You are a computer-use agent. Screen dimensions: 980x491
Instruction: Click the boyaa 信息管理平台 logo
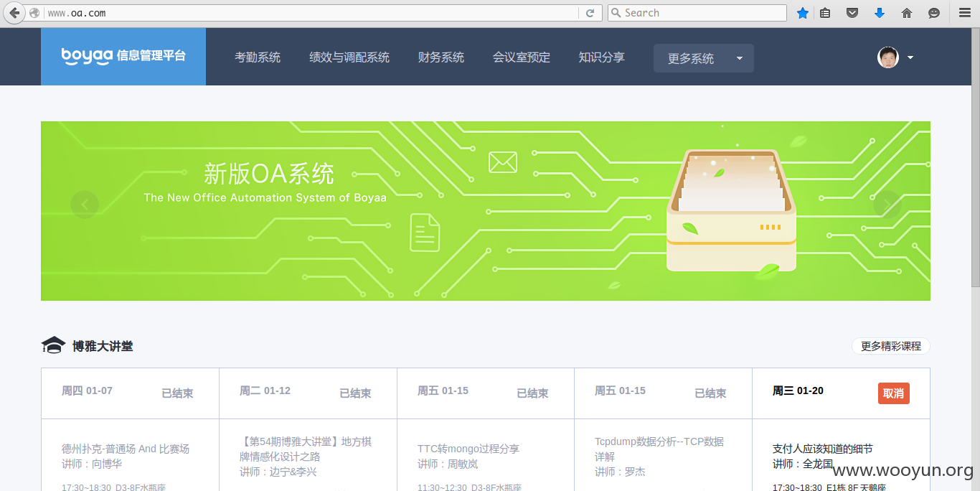pyautogui.click(x=123, y=56)
